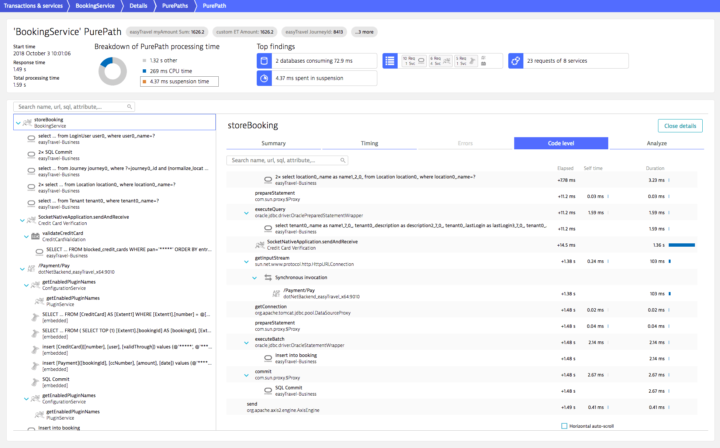This screenshot has height=448, width=720.
Task: Select the Code level tab
Action: 561,143
